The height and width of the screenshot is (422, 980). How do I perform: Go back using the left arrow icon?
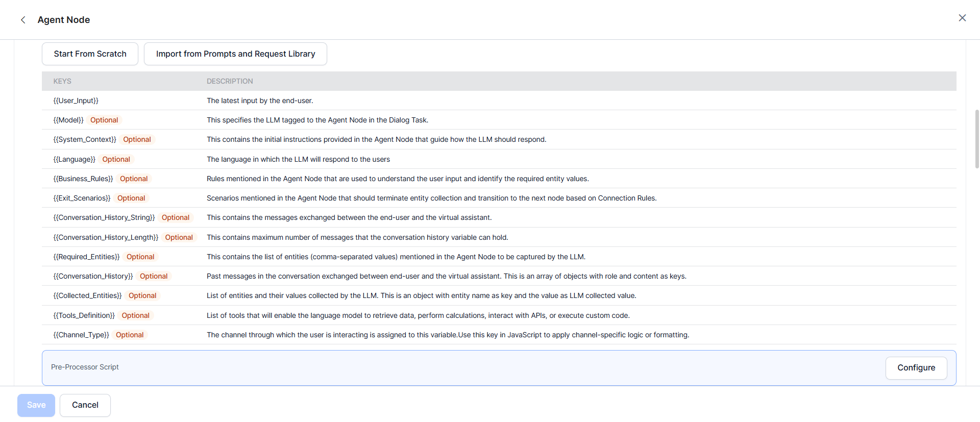pyautogui.click(x=23, y=20)
